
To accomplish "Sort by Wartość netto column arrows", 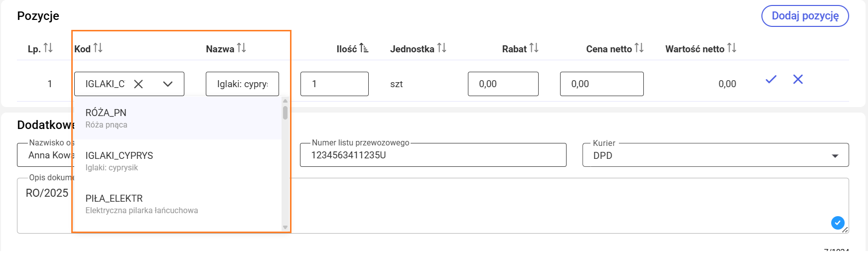I will pos(731,48).
